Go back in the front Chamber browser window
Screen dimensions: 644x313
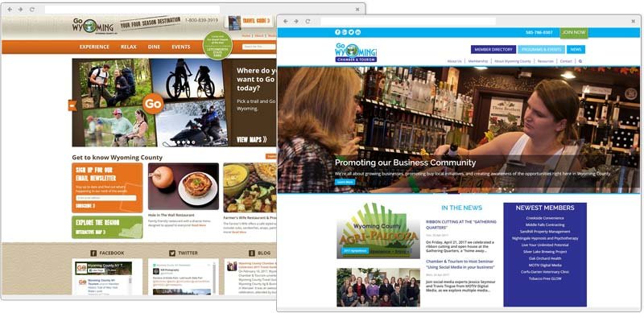tap(286, 22)
